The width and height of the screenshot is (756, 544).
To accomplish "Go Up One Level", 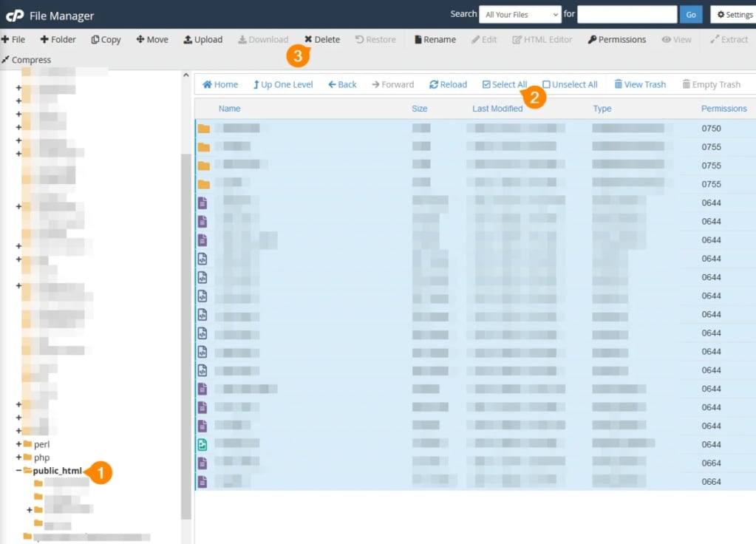I will (x=283, y=84).
